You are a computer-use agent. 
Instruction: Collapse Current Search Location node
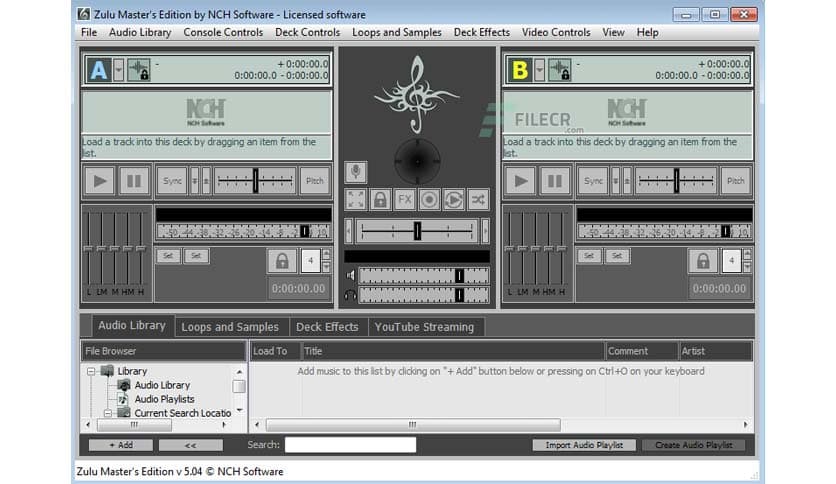108,413
